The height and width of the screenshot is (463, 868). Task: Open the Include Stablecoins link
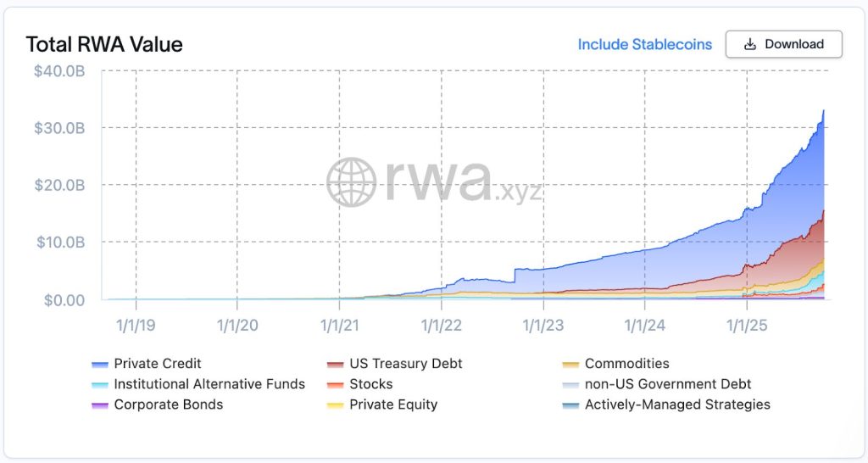(645, 44)
